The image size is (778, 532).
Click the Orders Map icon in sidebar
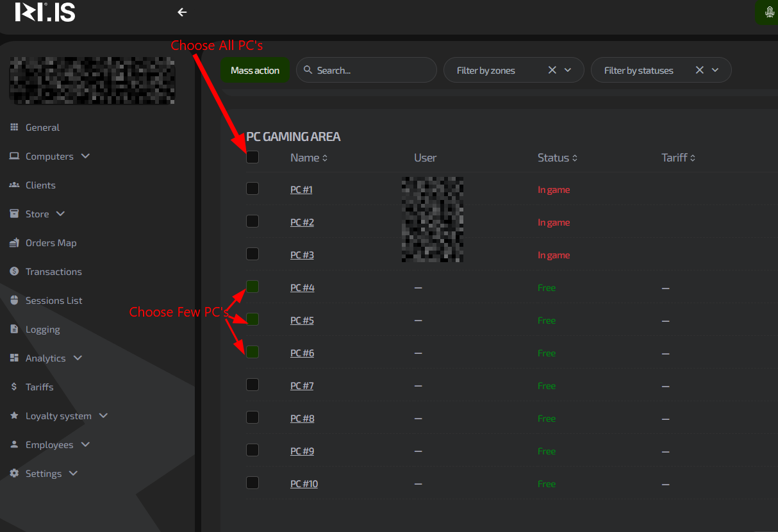pos(14,243)
